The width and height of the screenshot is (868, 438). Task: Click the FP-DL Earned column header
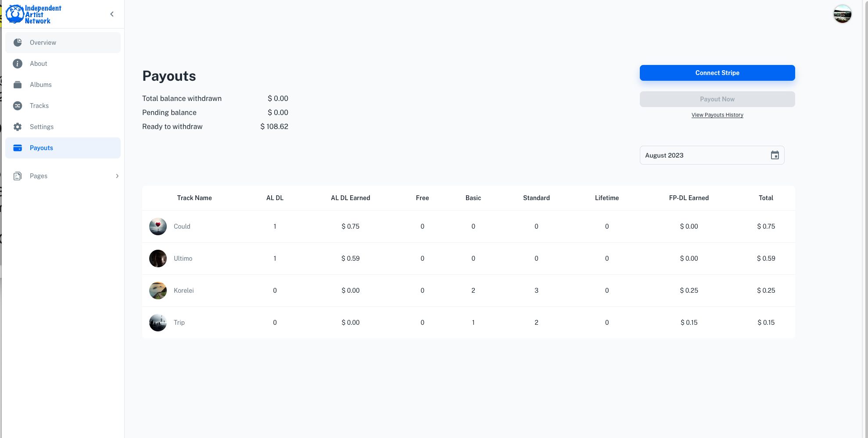[x=689, y=198]
